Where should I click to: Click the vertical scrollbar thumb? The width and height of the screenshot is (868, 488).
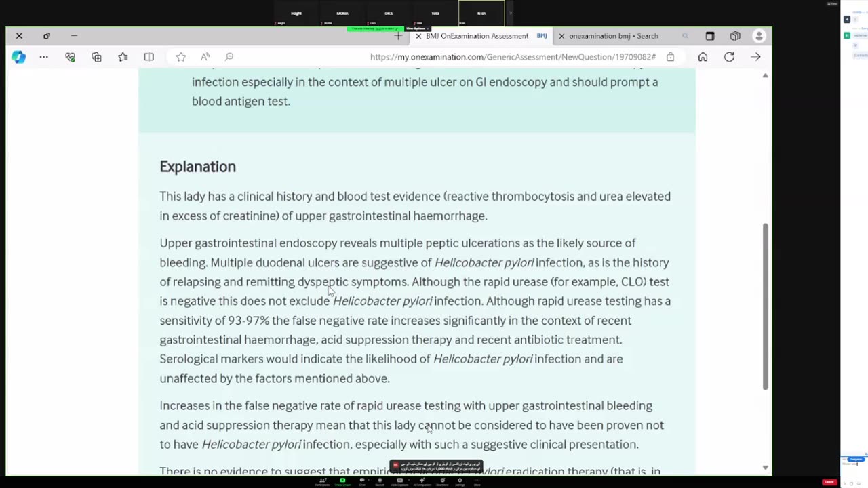point(766,306)
